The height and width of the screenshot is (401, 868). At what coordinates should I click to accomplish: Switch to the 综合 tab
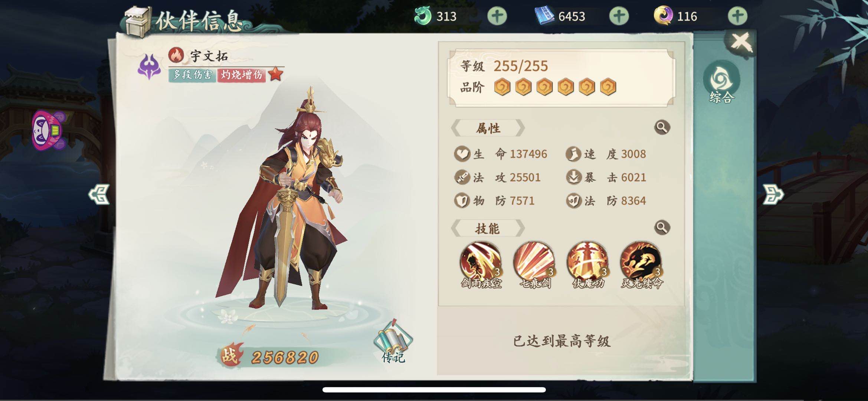pyautogui.click(x=721, y=82)
